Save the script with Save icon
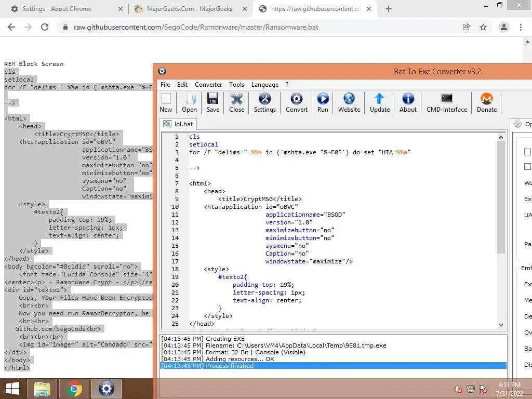Viewport: 532px width, 399px height. click(212, 102)
